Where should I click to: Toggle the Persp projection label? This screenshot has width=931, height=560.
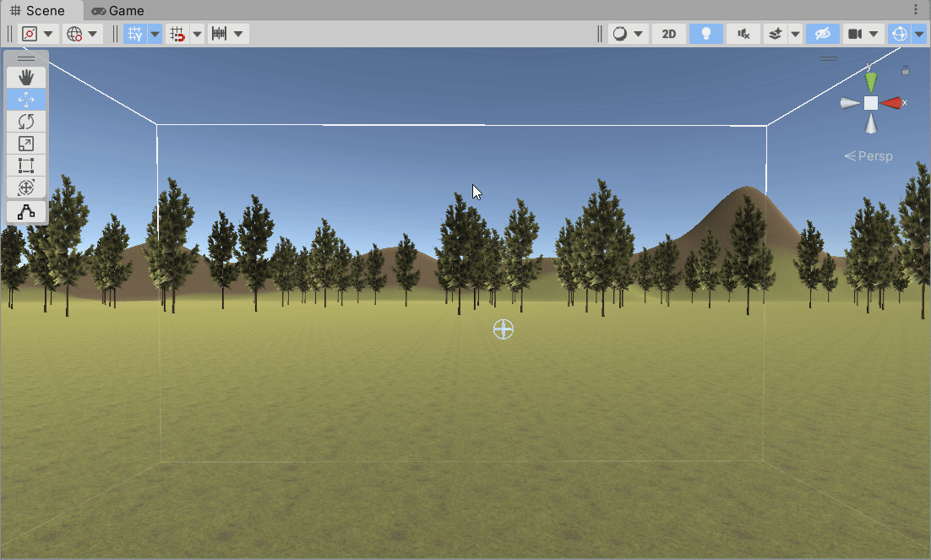click(x=868, y=156)
